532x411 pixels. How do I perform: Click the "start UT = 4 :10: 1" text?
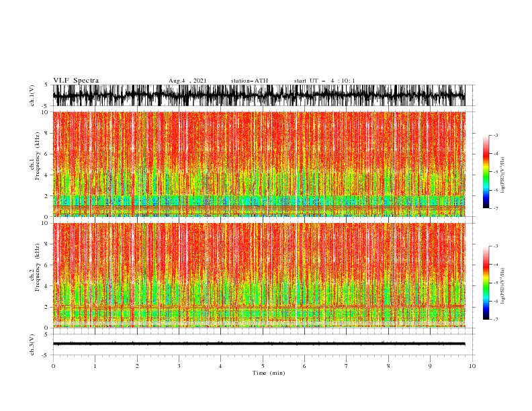(324, 81)
